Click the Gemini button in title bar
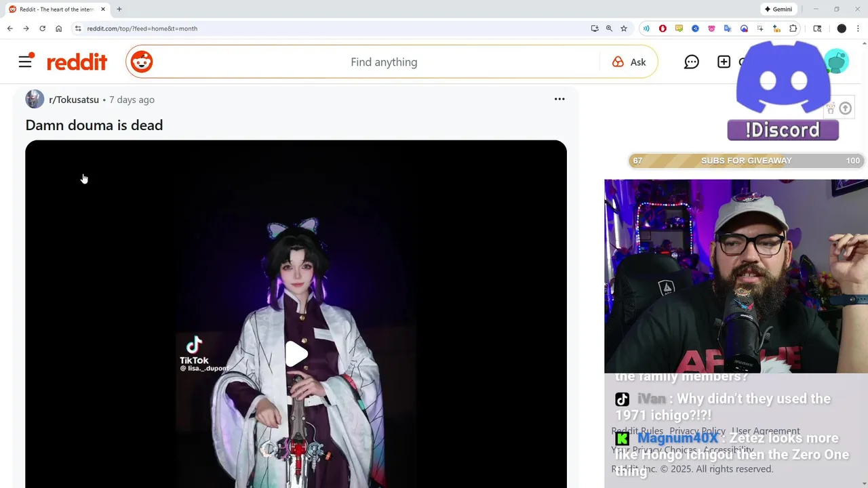868x488 pixels. pyautogui.click(x=778, y=9)
